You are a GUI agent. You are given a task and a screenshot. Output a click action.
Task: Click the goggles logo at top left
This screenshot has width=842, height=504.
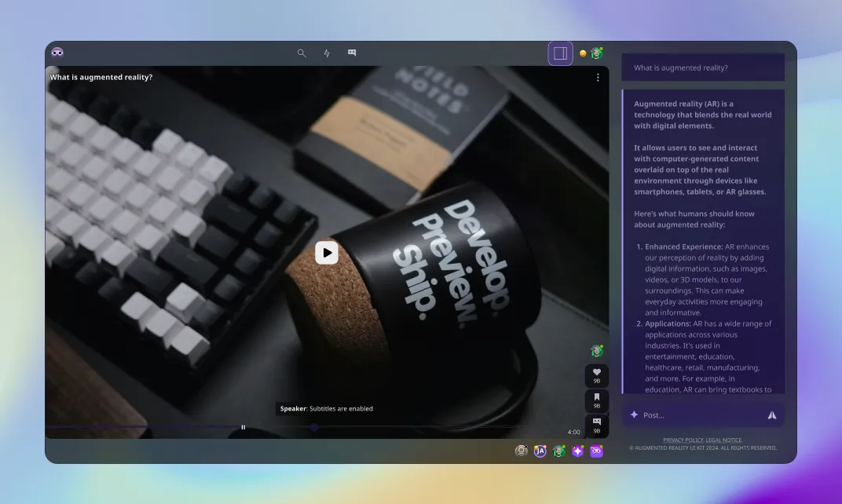pos(57,53)
